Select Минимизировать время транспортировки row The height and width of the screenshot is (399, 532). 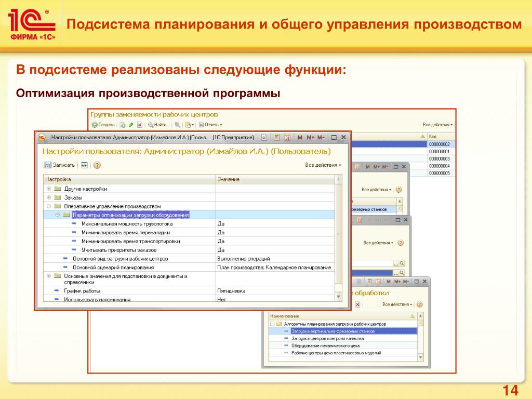pyautogui.click(x=189, y=241)
